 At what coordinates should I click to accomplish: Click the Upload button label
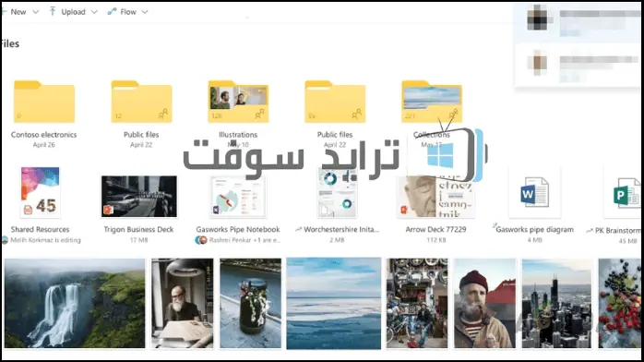click(73, 12)
